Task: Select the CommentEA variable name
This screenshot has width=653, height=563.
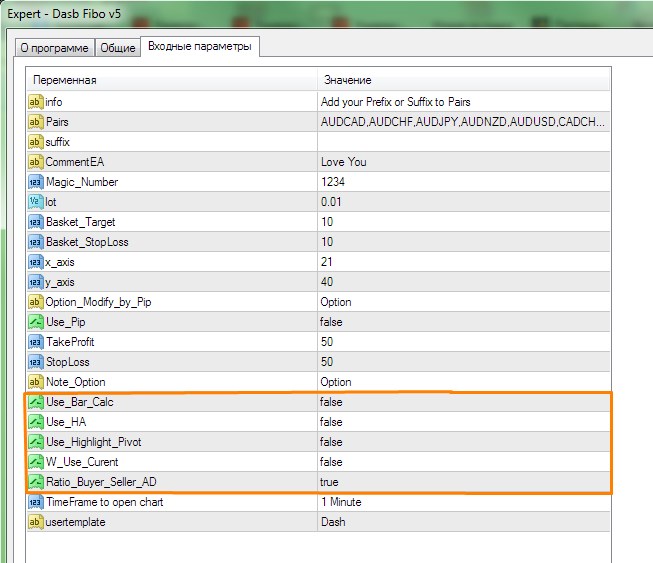Action: click(75, 162)
